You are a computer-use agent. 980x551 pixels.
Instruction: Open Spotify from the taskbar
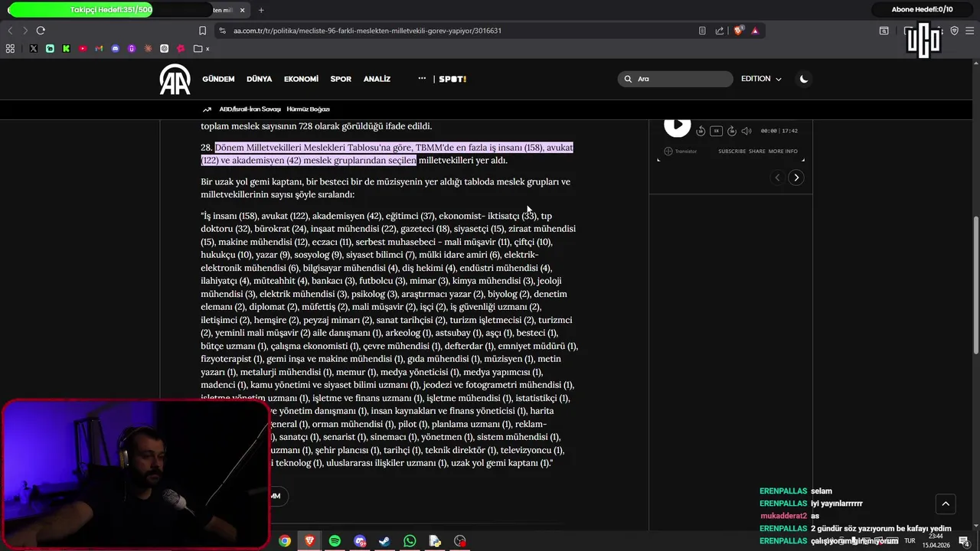pos(335,541)
